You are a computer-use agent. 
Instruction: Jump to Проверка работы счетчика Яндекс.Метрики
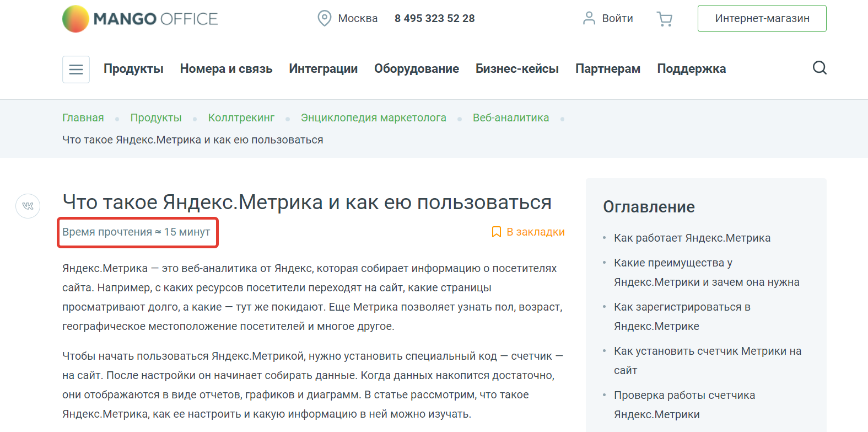684,405
